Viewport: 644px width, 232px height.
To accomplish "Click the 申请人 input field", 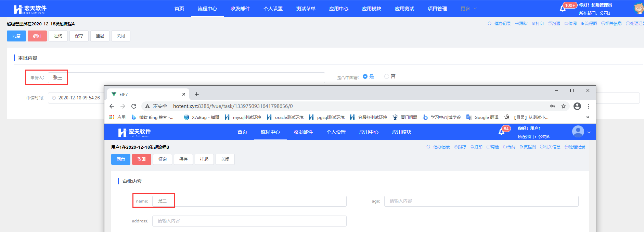I will 186,78.
